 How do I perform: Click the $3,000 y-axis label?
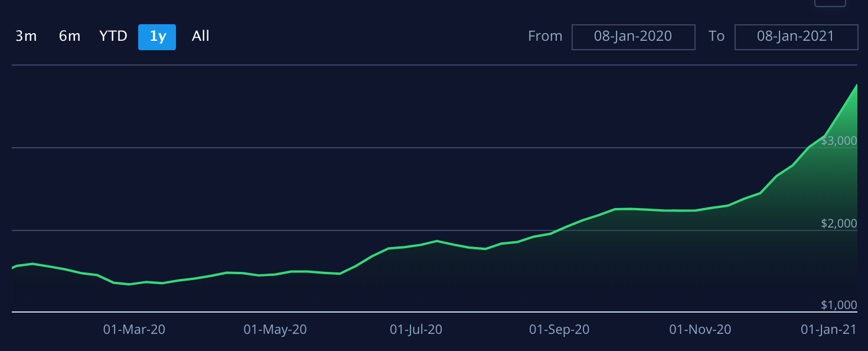coord(838,141)
